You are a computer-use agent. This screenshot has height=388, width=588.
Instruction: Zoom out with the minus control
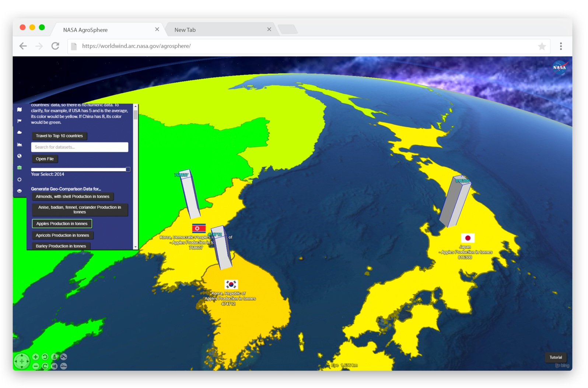tap(36, 366)
